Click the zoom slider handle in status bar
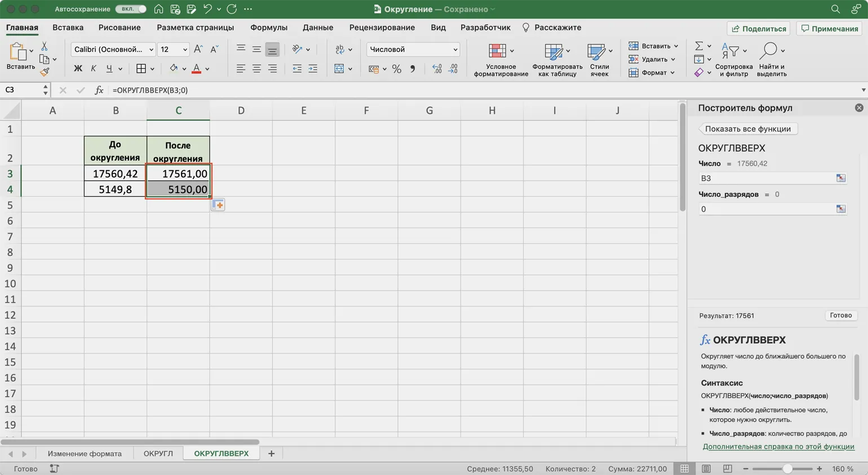The width and height of the screenshot is (868, 475). tap(787, 469)
